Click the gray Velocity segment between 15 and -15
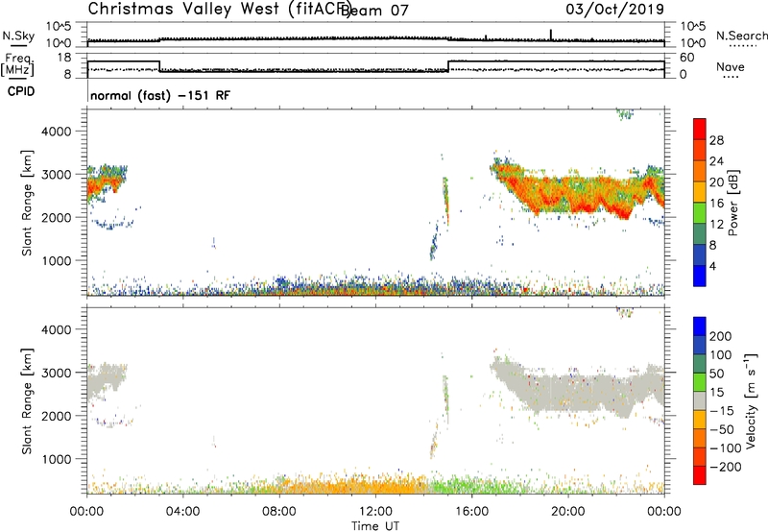 (x=700, y=400)
